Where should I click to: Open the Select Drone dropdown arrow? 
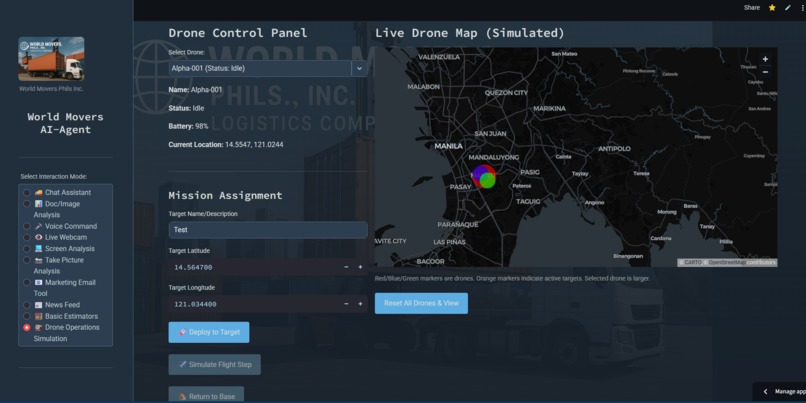pos(359,68)
